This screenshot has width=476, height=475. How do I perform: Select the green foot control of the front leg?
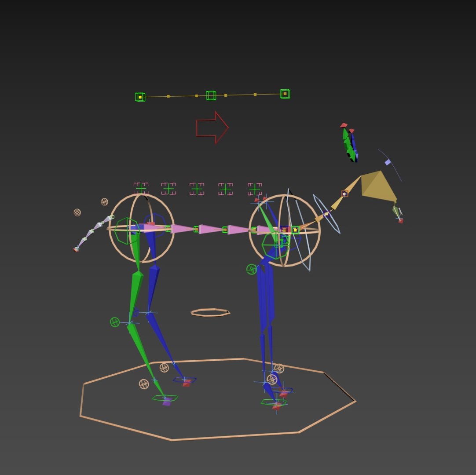[x=274, y=402]
